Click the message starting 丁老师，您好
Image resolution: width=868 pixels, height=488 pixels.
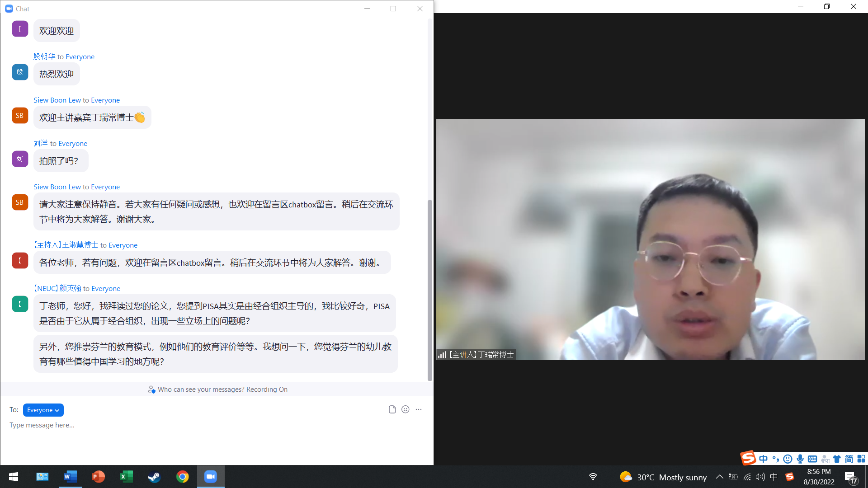(x=214, y=313)
